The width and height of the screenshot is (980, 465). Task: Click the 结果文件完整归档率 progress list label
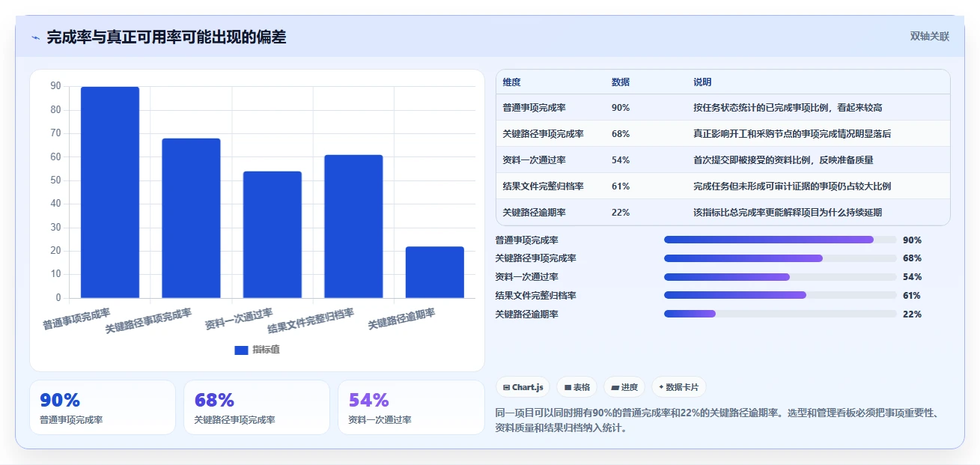click(535, 296)
